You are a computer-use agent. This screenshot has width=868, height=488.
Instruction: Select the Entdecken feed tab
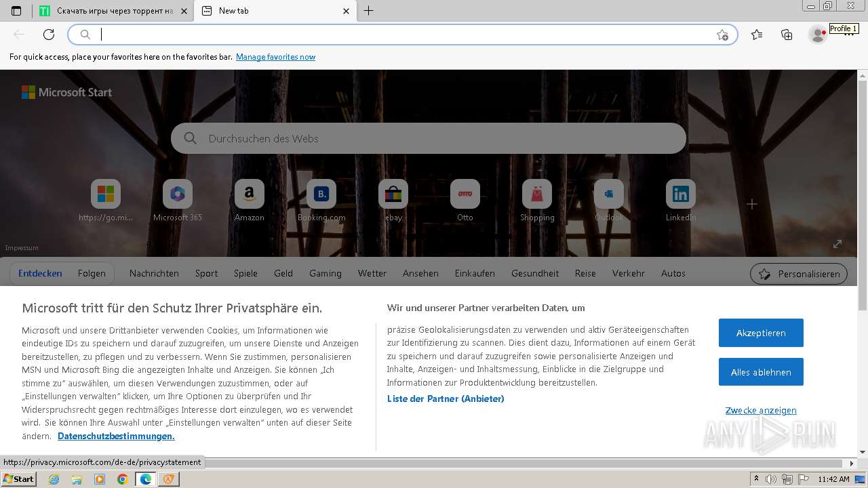click(x=40, y=273)
